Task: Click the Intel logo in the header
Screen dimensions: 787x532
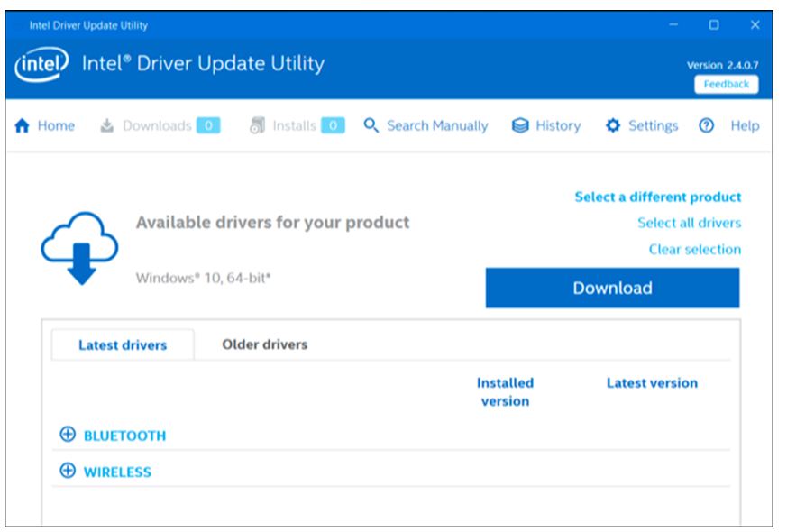Action: [x=41, y=64]
